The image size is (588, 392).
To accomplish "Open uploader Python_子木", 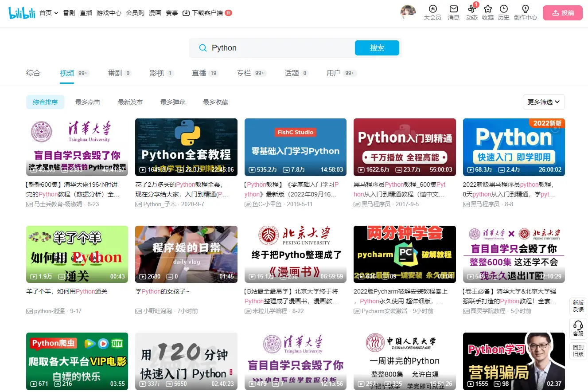I will click(x=160, y=204).
